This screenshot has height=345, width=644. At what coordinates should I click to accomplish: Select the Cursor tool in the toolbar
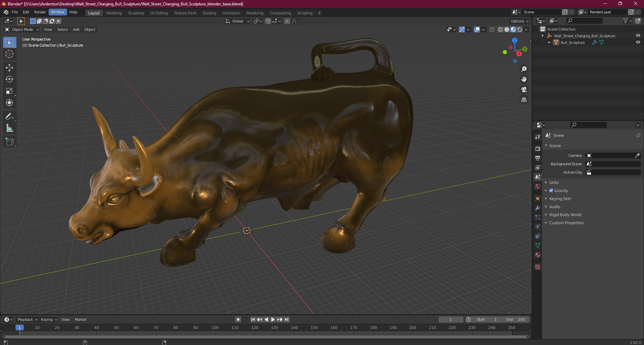9,54
